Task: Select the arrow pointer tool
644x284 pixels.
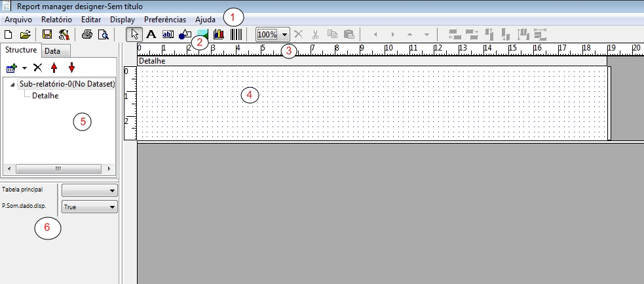Action: click(134, 34)
